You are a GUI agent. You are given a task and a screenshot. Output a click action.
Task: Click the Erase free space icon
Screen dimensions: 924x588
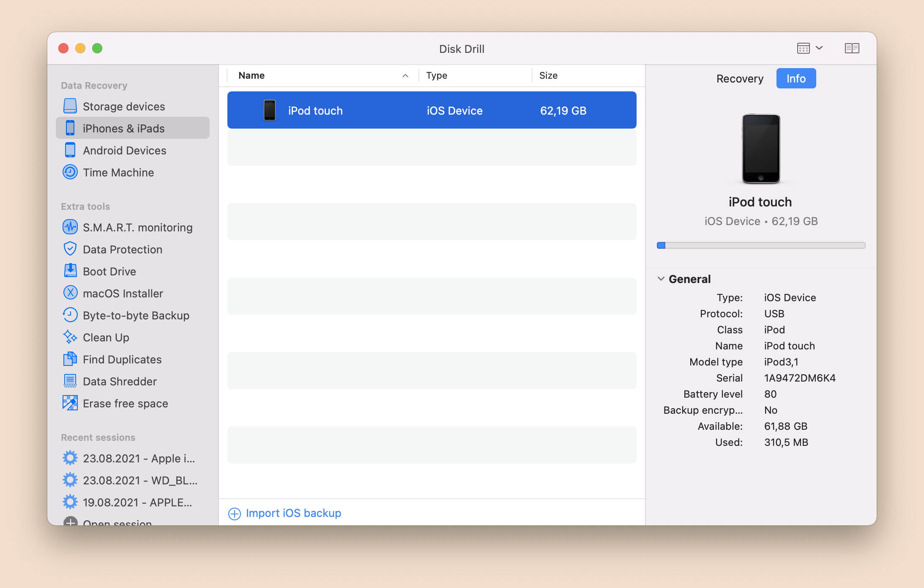click(x=70, y=403)
